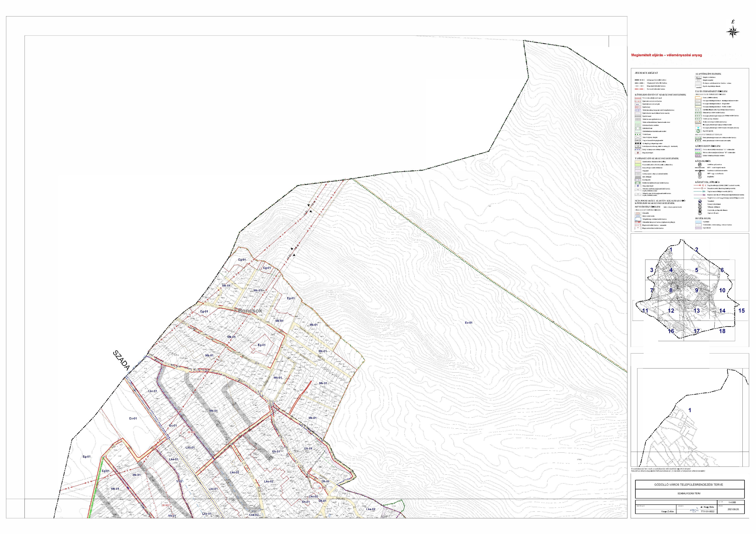Click the AP bus station legend symbol

(700, 165)
